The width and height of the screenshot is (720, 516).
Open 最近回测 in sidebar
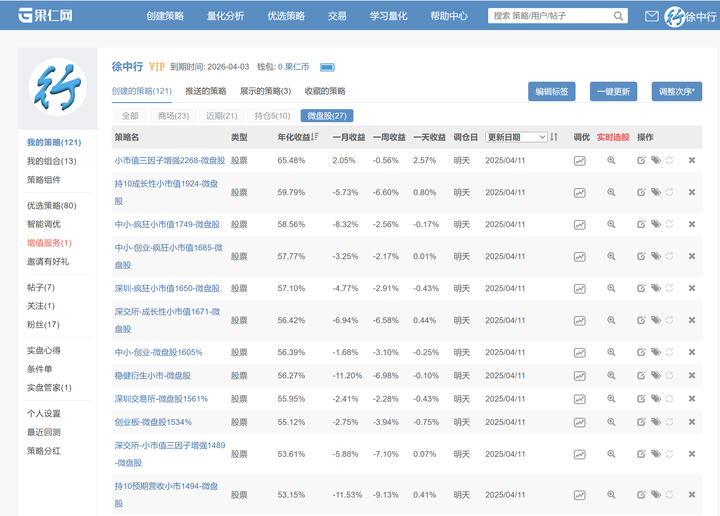(x=44, y=432)
